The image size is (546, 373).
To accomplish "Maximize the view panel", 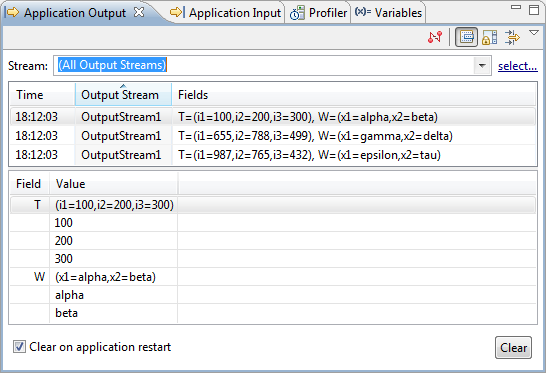I will click(x=534, y=9).
